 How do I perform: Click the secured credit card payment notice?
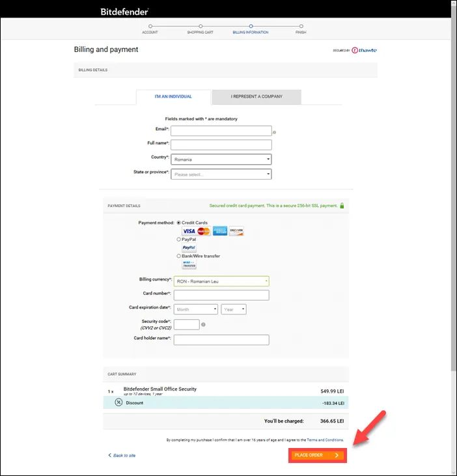[273, 206]
